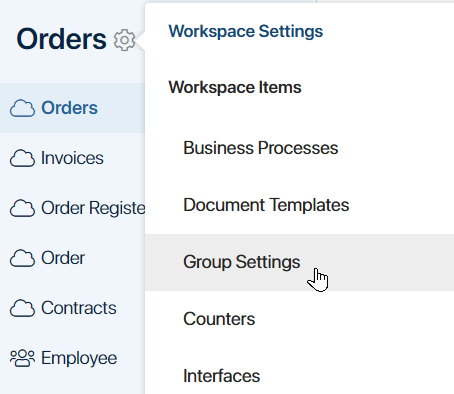454x394 pixels.
Task: Click the cloud icon beside Order Register
Action: [22, 208]
